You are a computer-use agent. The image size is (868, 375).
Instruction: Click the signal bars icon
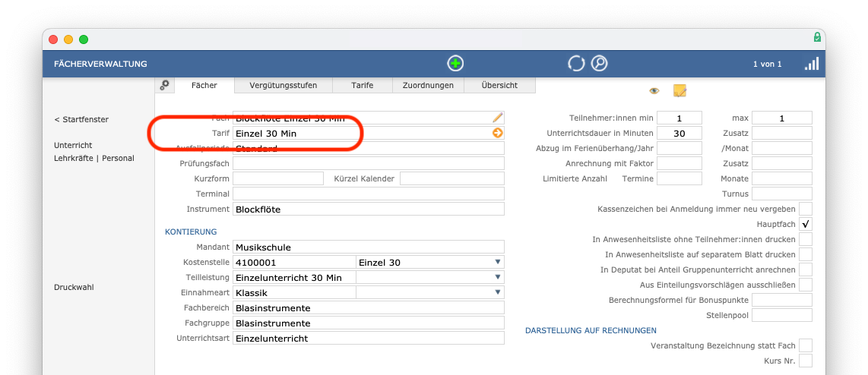812,64
